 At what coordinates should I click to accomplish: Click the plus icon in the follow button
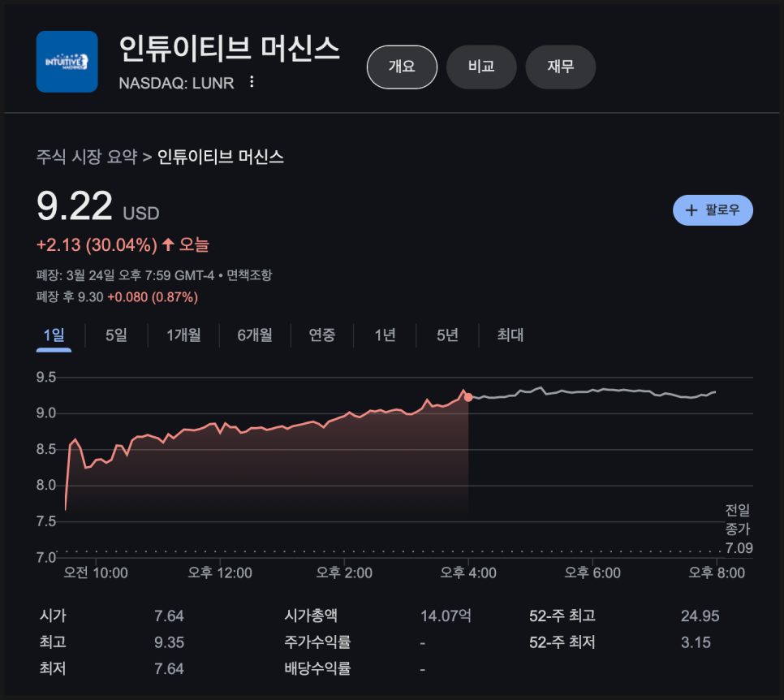coord(691,210)
